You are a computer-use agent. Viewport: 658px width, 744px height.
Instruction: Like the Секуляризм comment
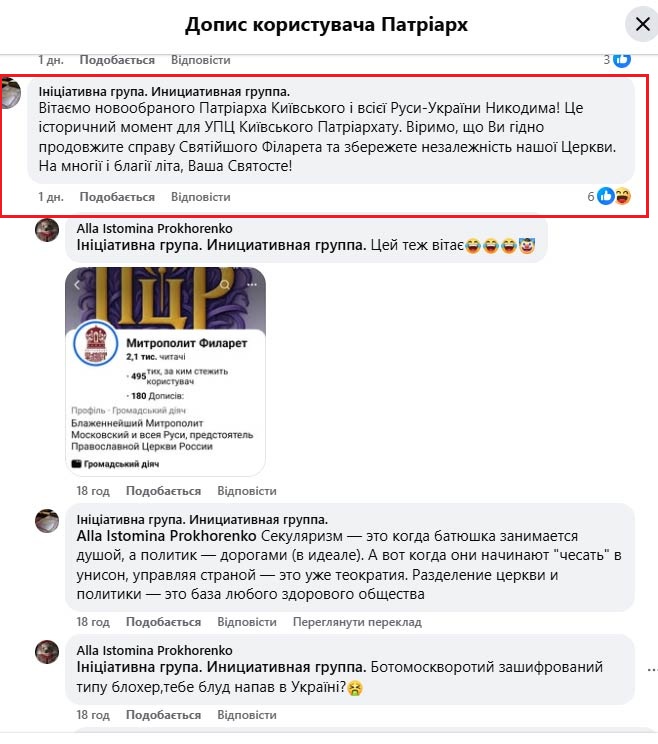coord(163,622)
